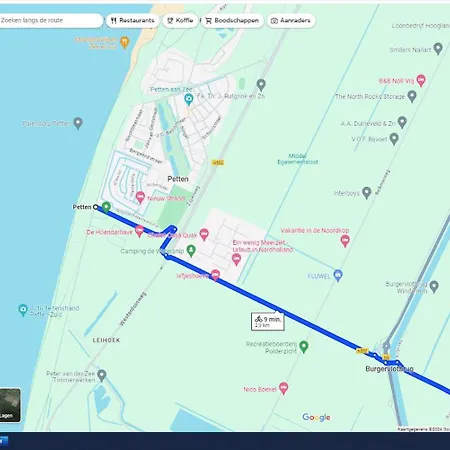Open the B&B Noll Vrij hotel pin
Viewport: 450px width, 450px height.
pyautogui.click(x=421, y=80)
